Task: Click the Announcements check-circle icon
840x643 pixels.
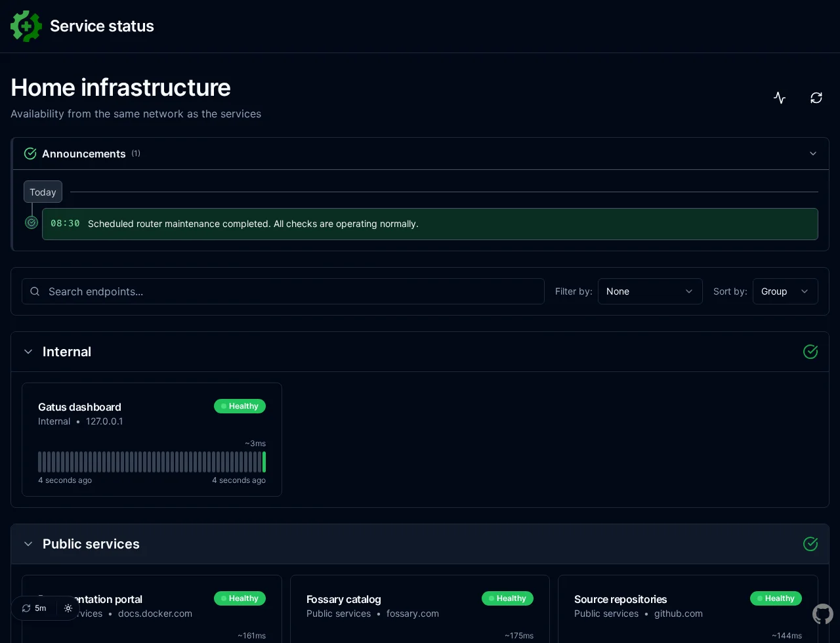Action: 30,154
